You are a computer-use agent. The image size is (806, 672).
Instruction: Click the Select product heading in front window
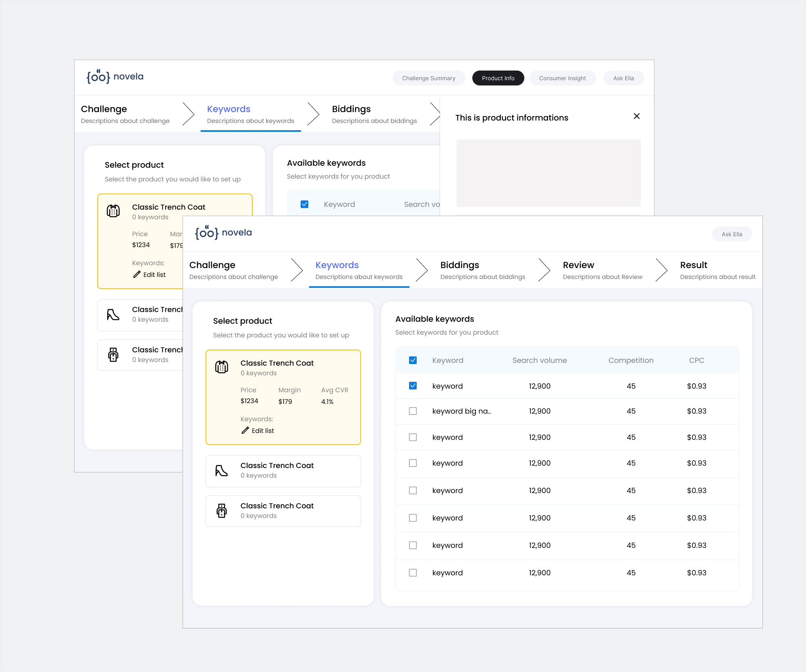click(243, 321)
